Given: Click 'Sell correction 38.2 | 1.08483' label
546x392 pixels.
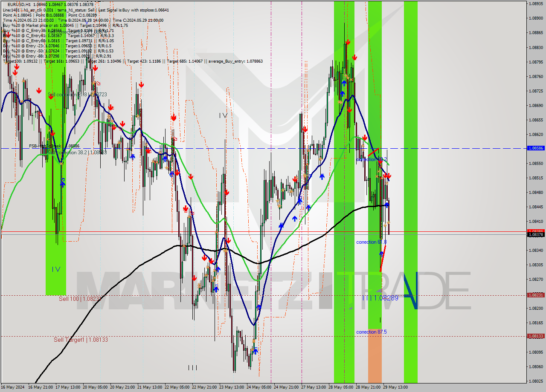Looking at the screenshot, I should tap(77, 153).
